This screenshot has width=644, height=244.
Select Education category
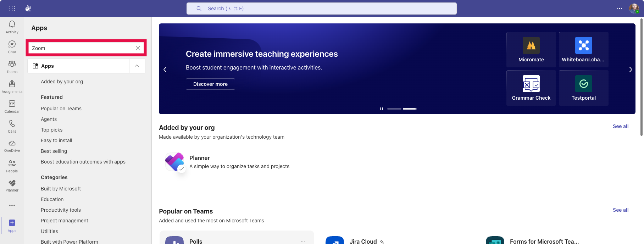pyautogui.click(x=52, y=199)
